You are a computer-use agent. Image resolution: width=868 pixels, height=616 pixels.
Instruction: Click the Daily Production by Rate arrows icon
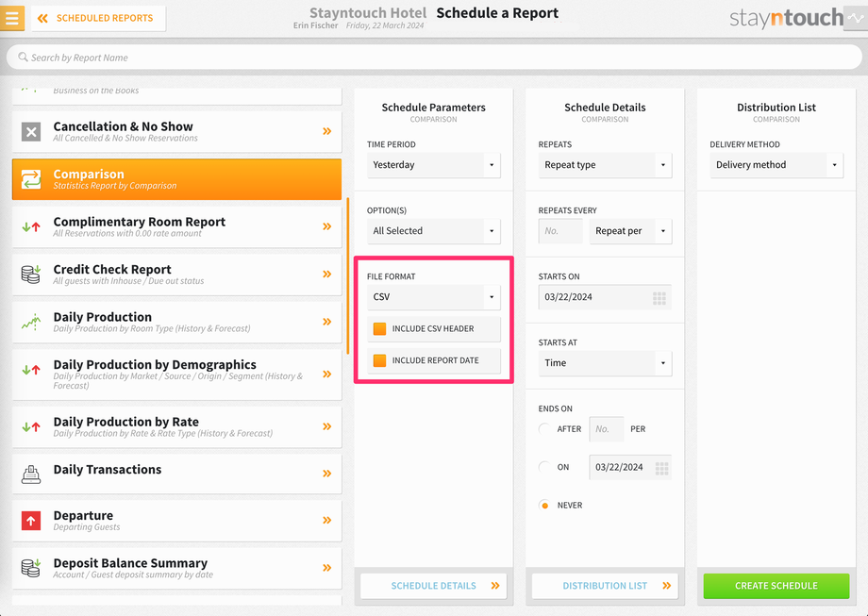(31, 426)
